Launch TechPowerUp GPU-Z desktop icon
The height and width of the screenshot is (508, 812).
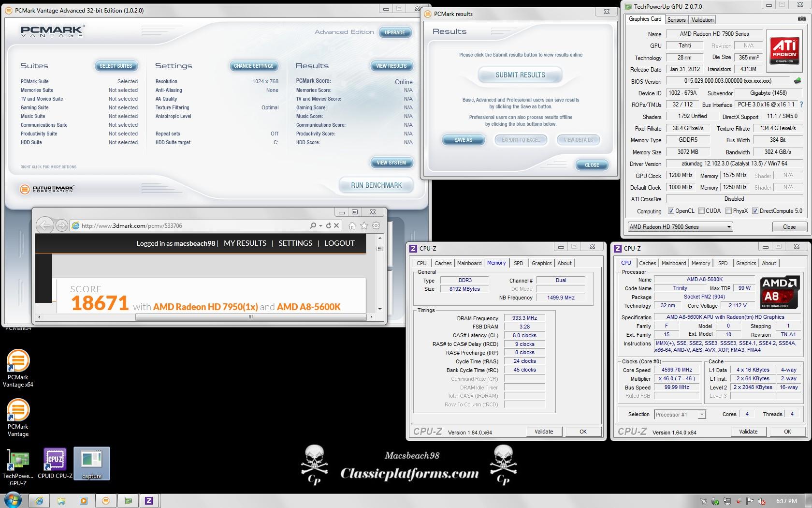pyautogui.click(x=18, y=468)
